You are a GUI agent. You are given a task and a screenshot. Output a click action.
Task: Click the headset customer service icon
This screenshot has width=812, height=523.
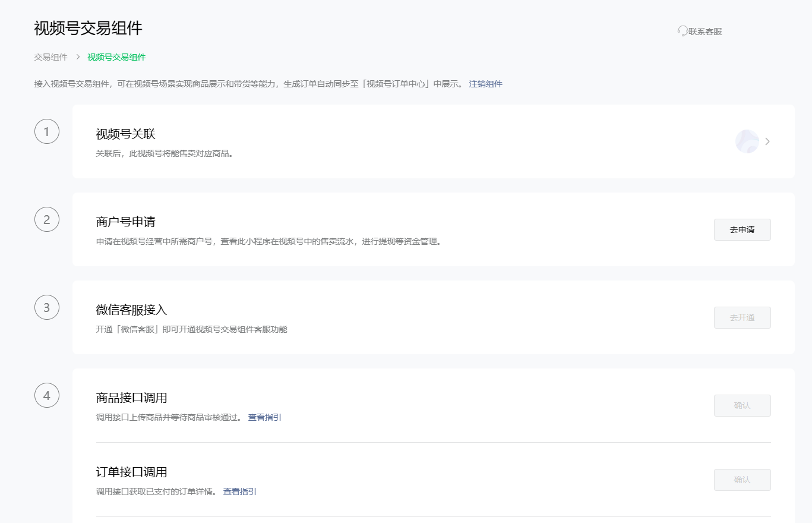683,31
